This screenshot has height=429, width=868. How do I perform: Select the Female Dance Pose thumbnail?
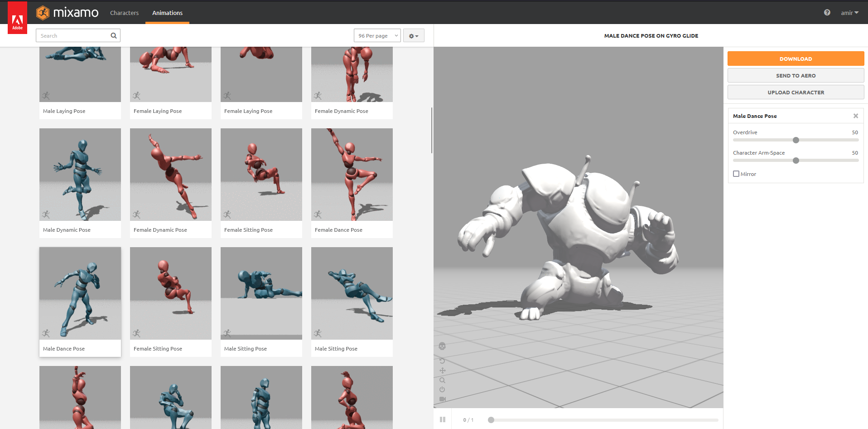[x=352, y=175]
